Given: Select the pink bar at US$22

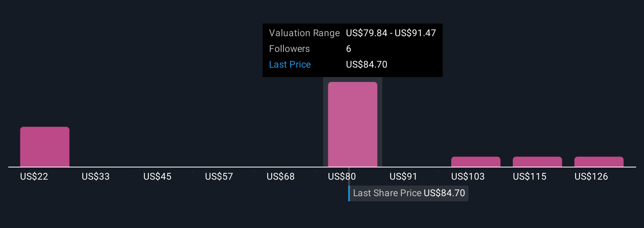Looking at the screenshot, I should click(45, 147).
